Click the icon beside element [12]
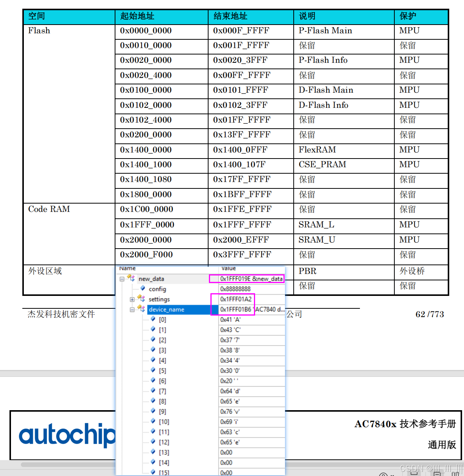The image size is (464, 476). click(x=153, y=442)
